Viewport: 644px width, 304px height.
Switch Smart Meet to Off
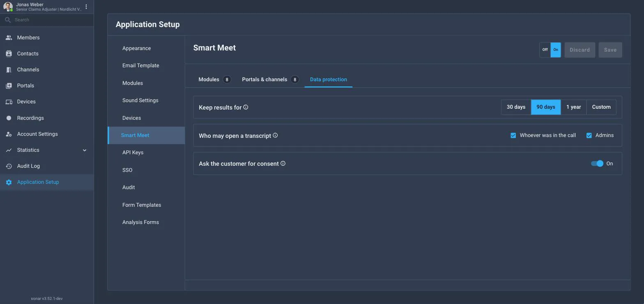tap(545, 50)
